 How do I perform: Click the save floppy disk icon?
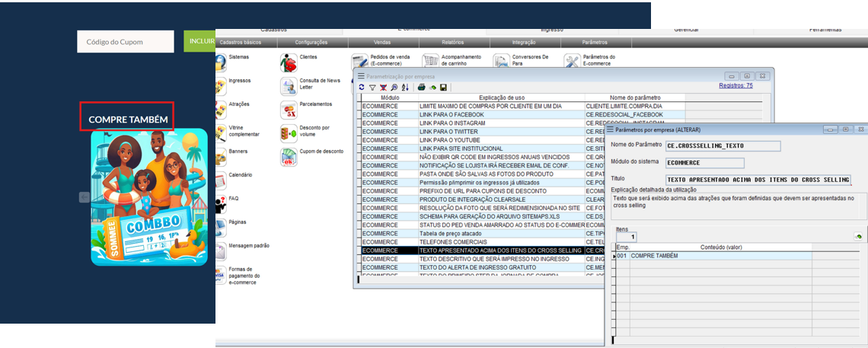[x=443, y=88]
